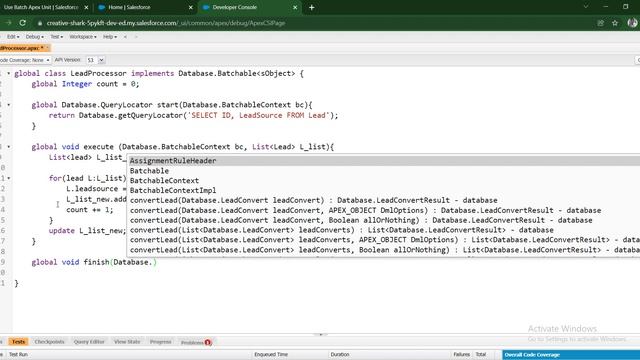Open the browser tab search chevron
Image resolution: width=640 pixels, height=360 pixels.
click(586, 7)
